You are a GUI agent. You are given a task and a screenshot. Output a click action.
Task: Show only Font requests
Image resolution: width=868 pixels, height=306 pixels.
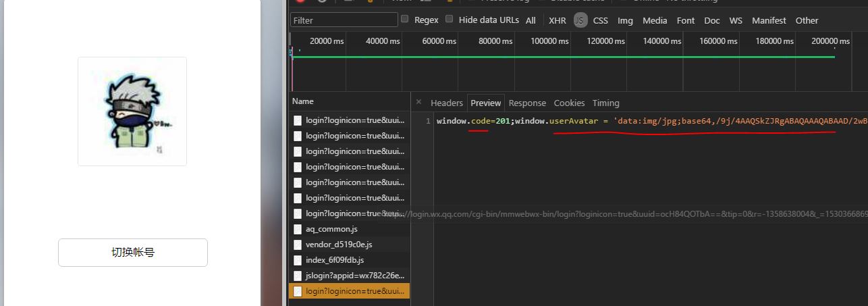tap(686, 20)
